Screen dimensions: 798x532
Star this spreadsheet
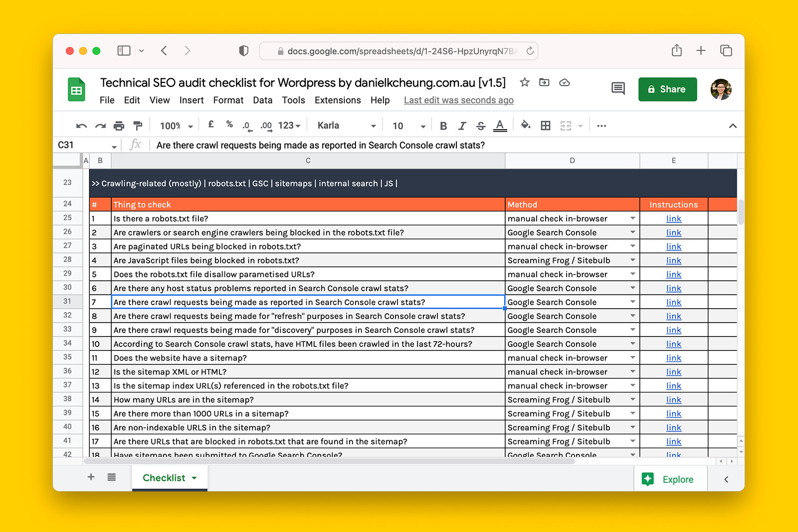(x=525, y=82)
